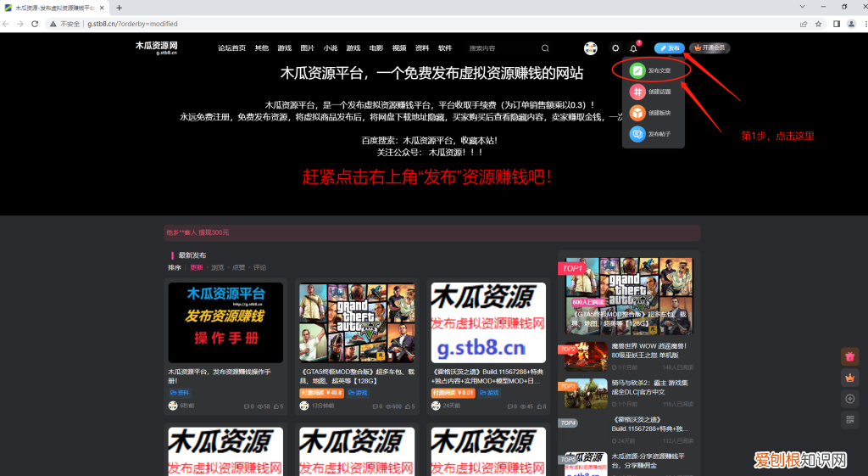Open the user avatar in the header
This screenshot has height=476, width=868.
tap(591, 48)
